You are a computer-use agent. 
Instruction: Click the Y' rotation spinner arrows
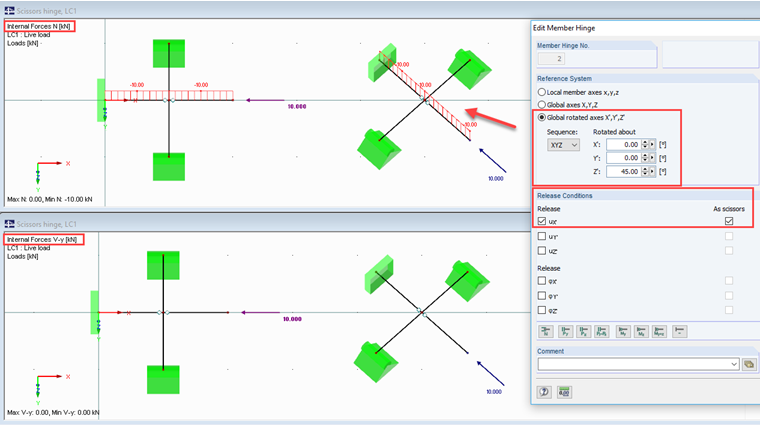click(645, 158)
